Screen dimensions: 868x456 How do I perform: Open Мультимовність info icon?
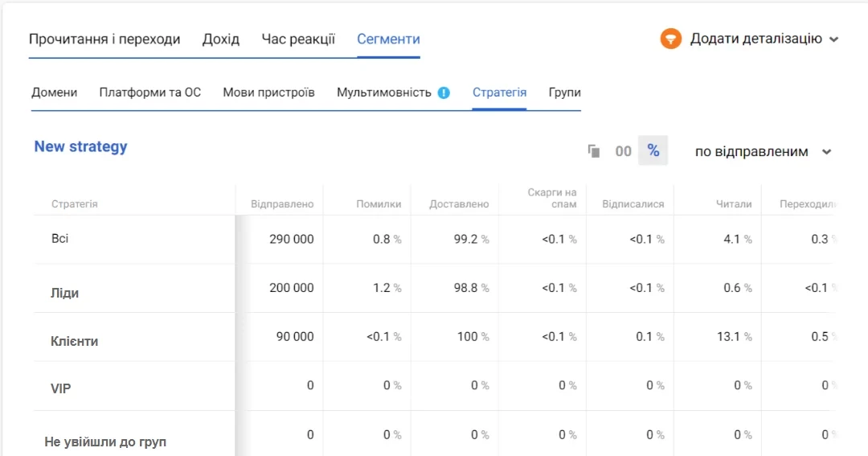coord(444,92)
